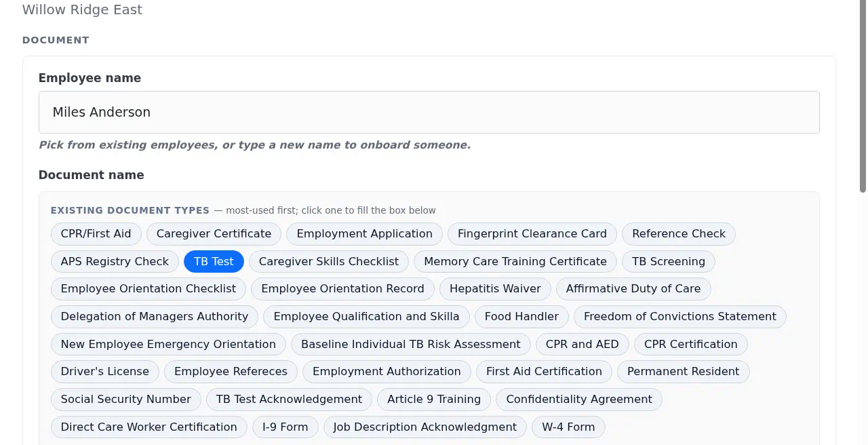
Task: Select Direct Care Worker Certification chip
Action: tap(149, 427)
